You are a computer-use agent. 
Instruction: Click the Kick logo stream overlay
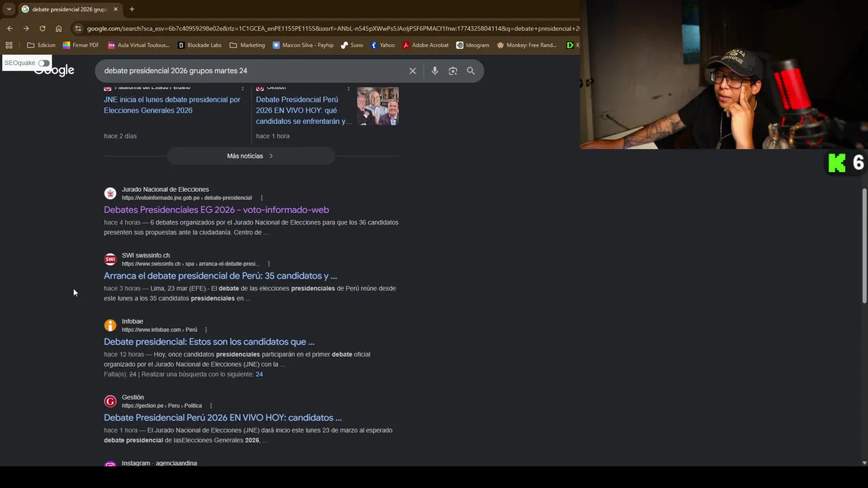click(x=837, y=163)
